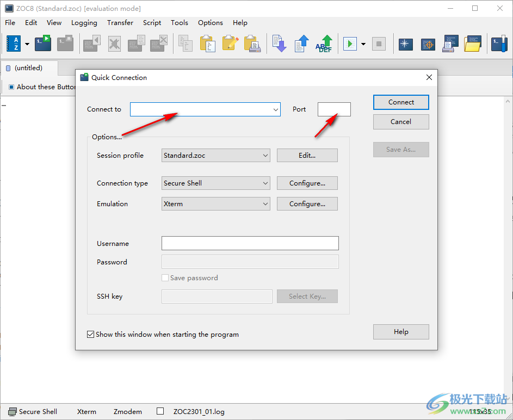Click the Upload file blue arrow icon
513x420 pixels.
pos(301,43)
